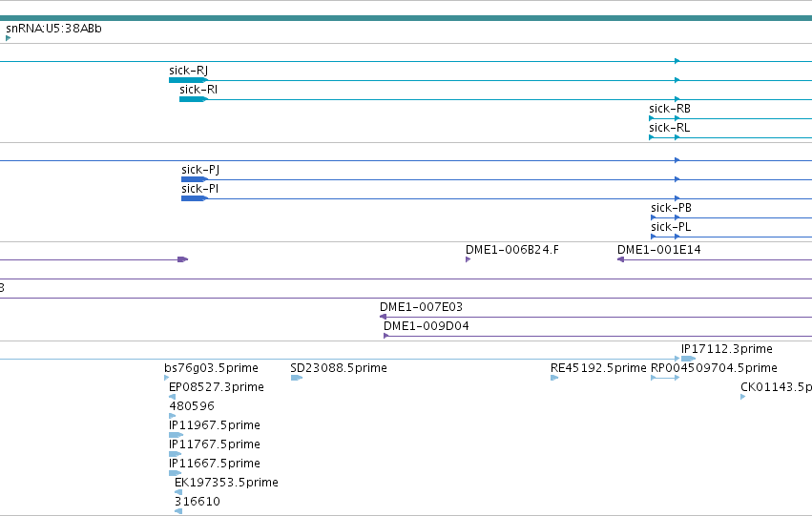Select the IP11967.5prime EST label

215,425
